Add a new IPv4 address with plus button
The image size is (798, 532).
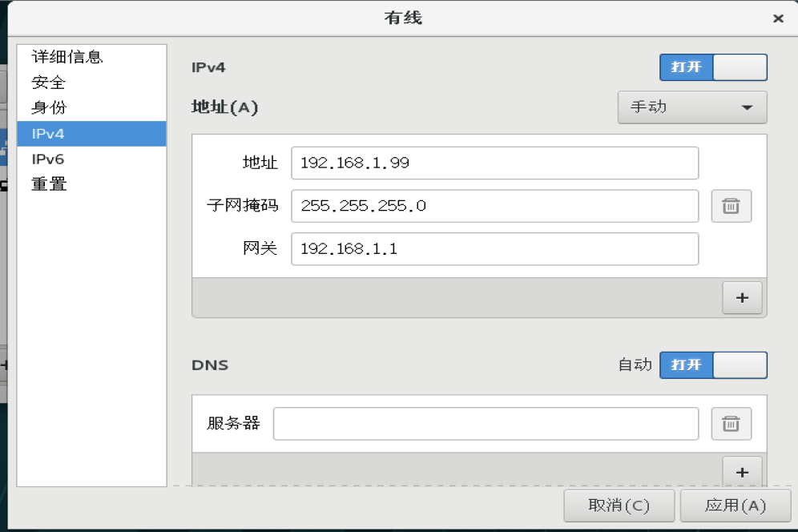point(742,298)
